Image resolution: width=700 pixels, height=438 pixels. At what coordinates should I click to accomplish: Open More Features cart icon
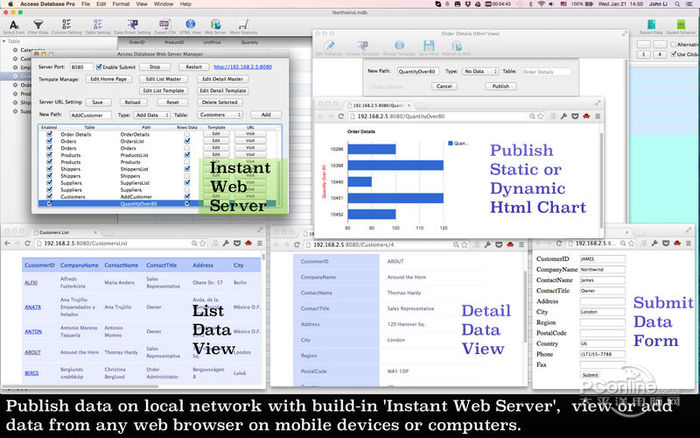click(x=244, y=26)
